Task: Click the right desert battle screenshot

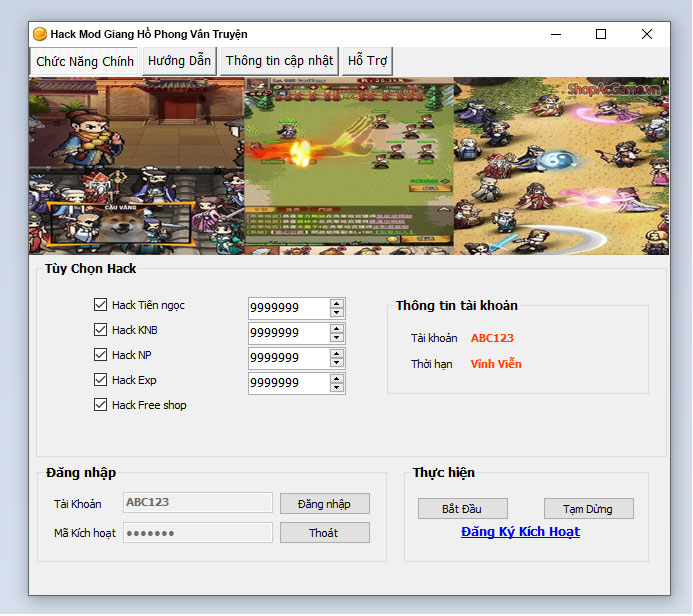Action: point(561,166)
